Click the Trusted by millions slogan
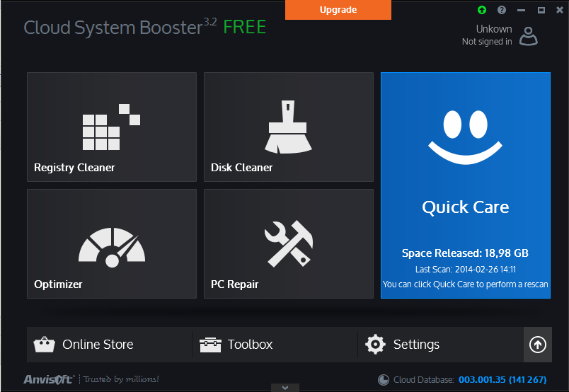Image resolution: width=569 pixels, height=392 pixels. [x=121, y=379]
